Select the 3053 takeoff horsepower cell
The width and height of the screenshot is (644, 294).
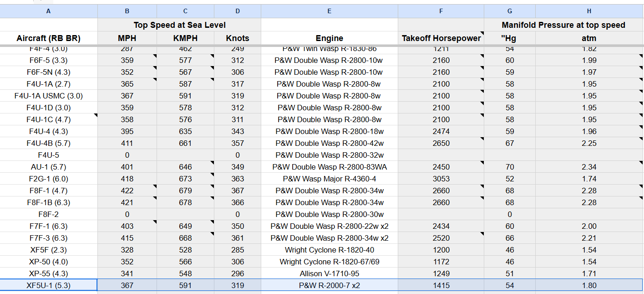click(441, 179)
